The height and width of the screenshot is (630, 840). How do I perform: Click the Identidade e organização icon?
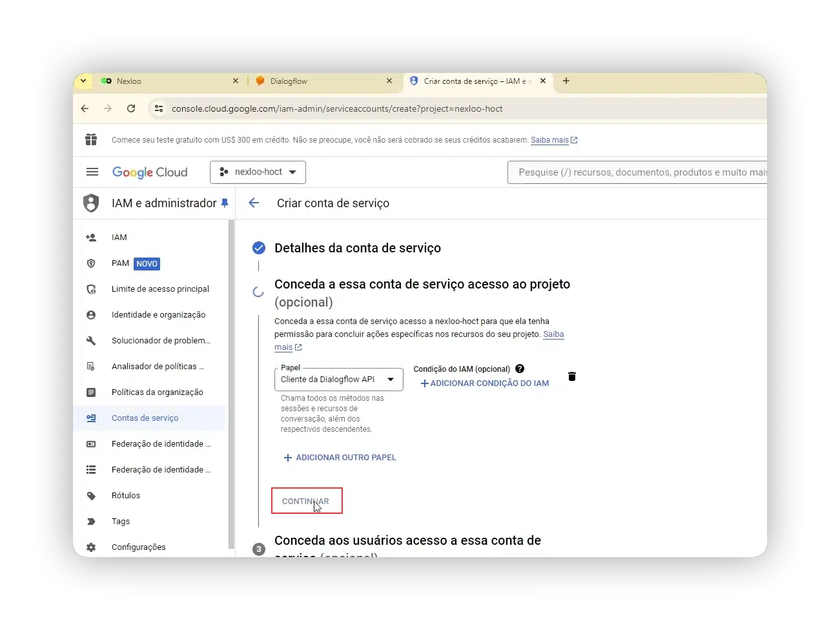pos(91,315)
